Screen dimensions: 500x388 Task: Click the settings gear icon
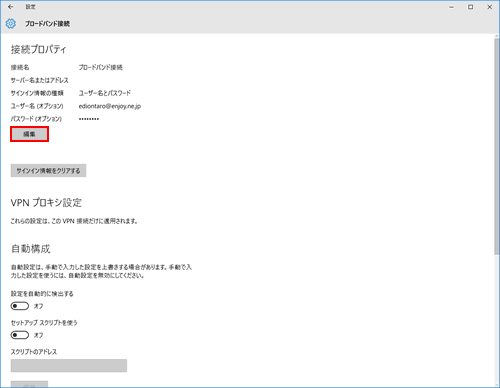coord(11,24)
